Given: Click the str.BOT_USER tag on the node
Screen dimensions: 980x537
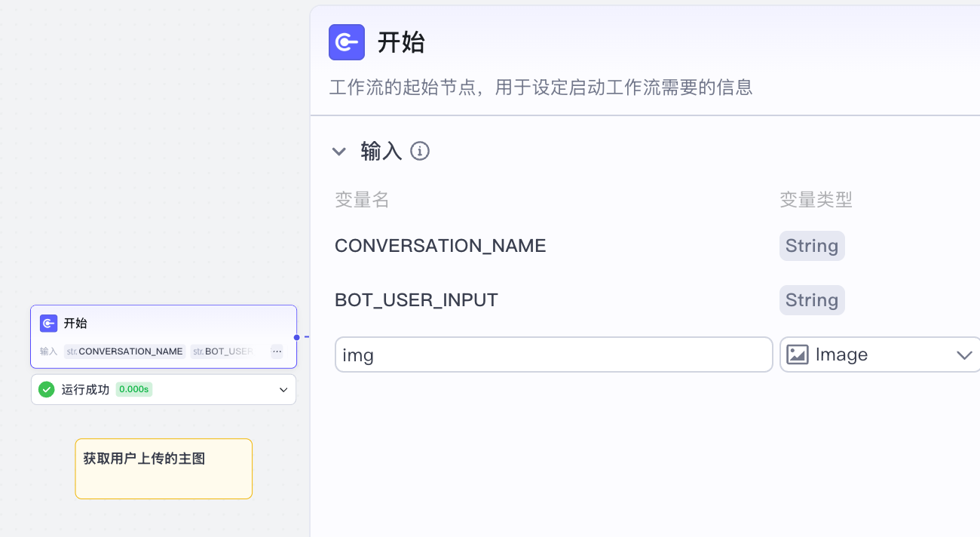Looking at the screenshot, I should coord(222,351).
